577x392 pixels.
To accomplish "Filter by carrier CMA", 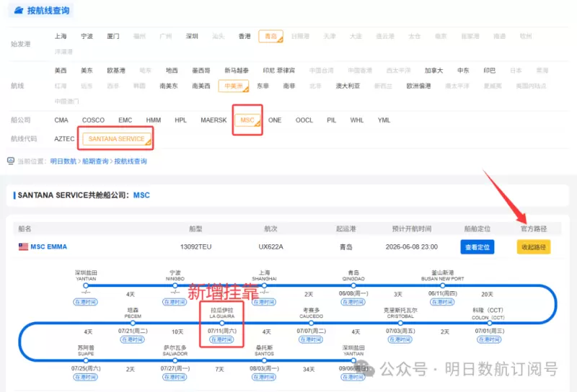I will 61,120.
